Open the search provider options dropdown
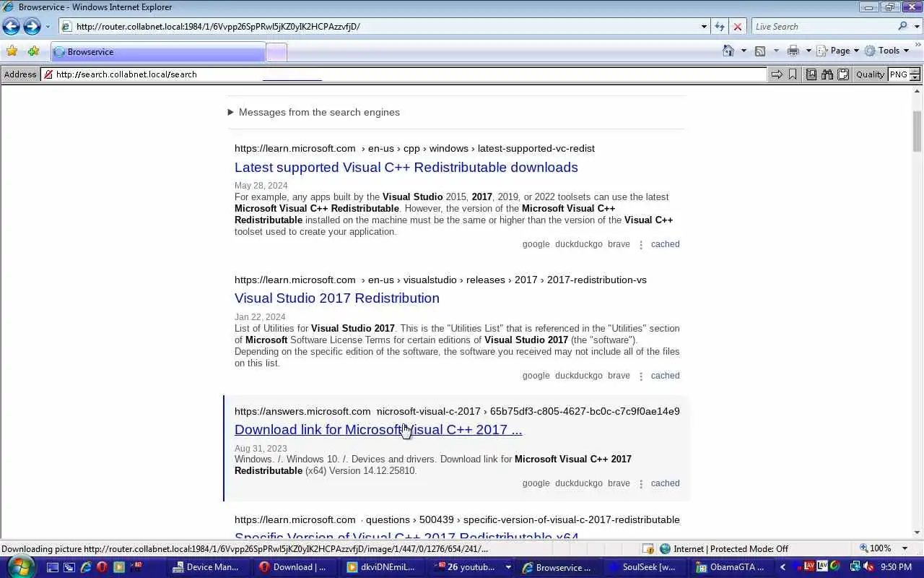 [x=915, y=27]
